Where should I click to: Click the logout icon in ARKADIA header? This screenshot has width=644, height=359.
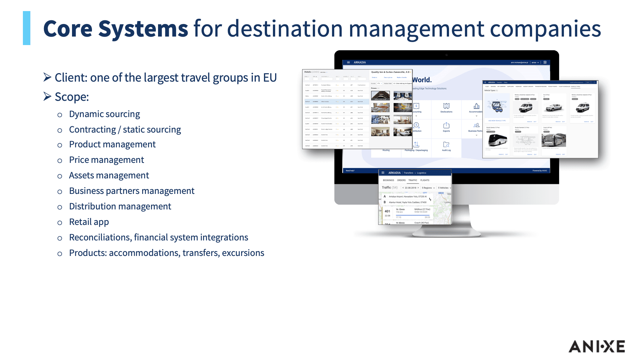pyautogui.click(x=545, y=62)
